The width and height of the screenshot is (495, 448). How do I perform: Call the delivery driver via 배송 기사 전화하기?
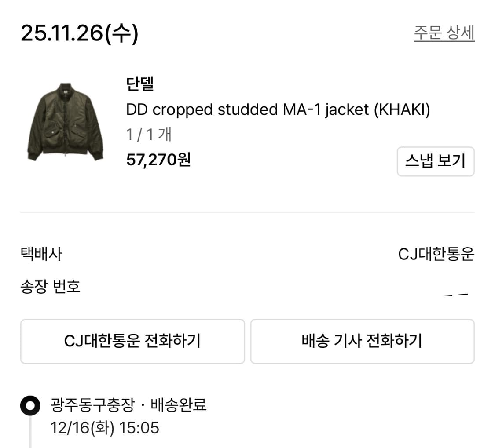[x=363, y=341]
